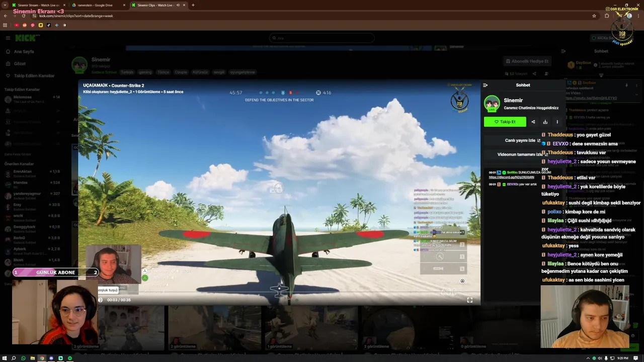Download the clip with download icon
Screen dimensions: 644x362
(545, 122)
